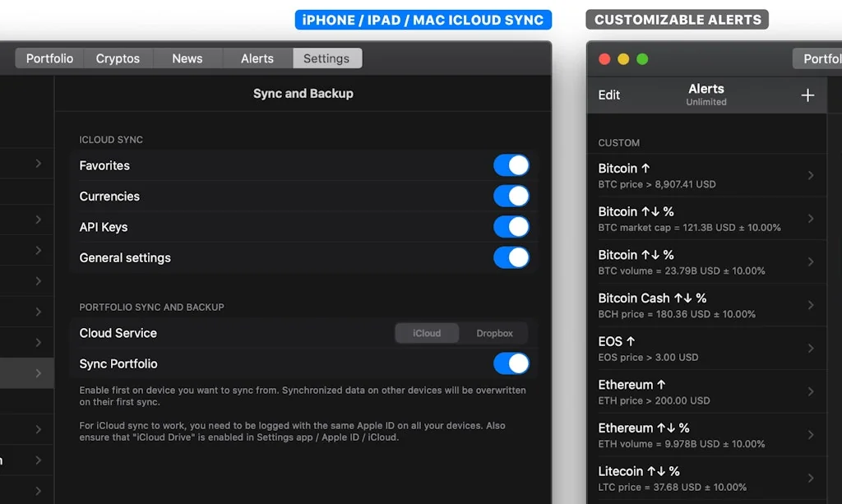
Task: Open the Cryptos tab
Action: point(118,58)
